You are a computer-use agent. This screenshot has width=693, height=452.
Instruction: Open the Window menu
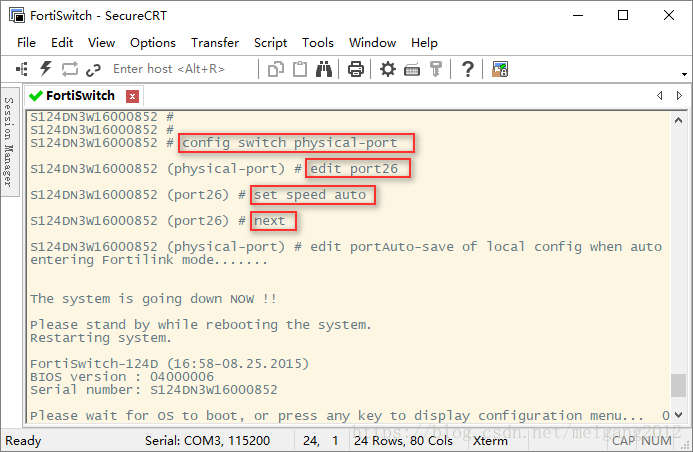point(372,43)
